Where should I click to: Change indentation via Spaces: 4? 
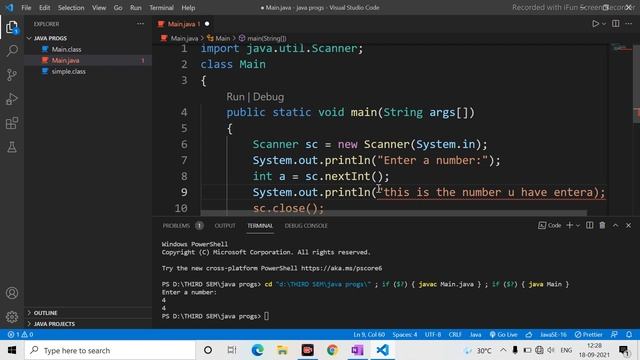point(405,335)
